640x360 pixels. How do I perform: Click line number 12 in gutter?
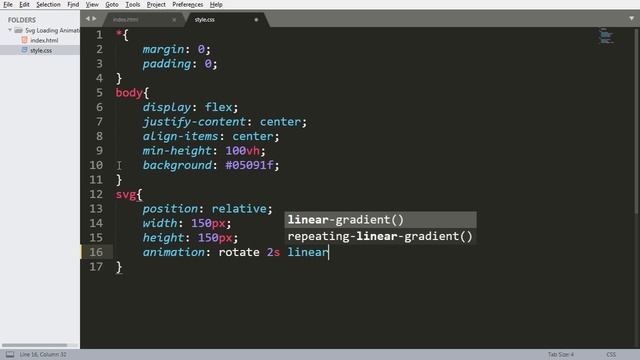[x=96, y=194]
